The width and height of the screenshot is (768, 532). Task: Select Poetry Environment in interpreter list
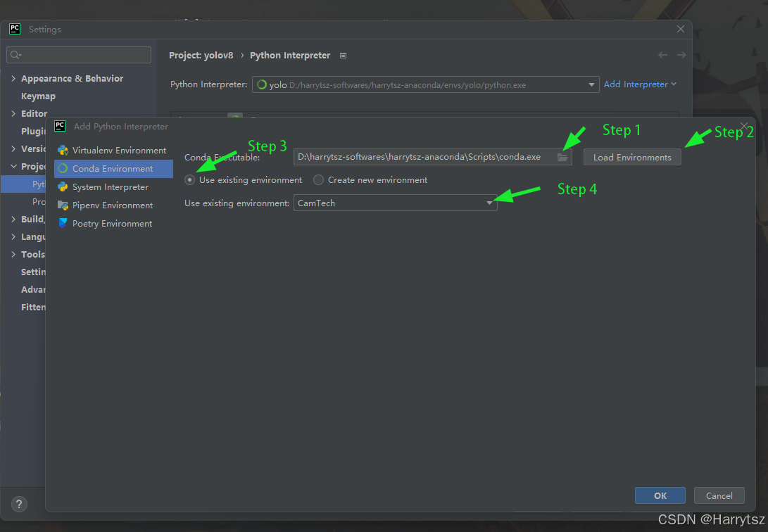(113, 223)
